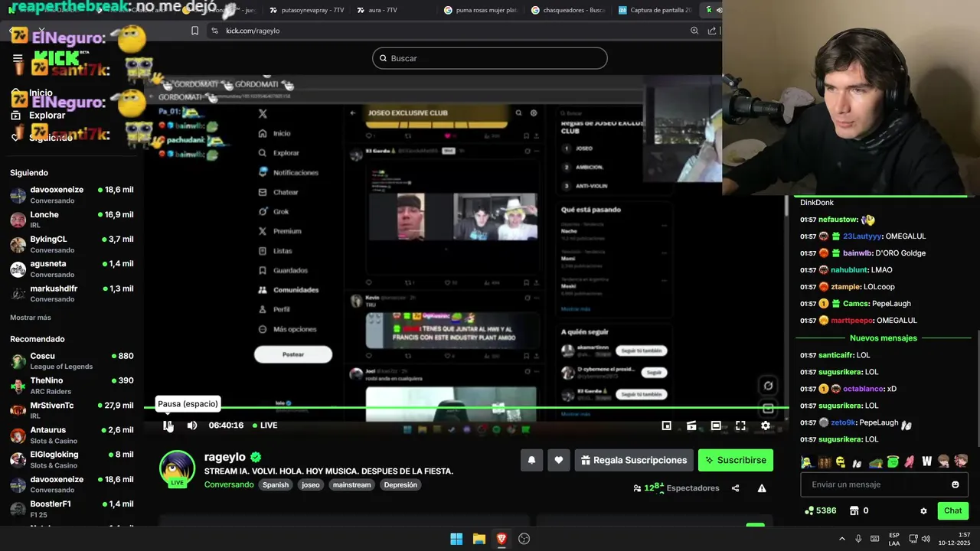Open the hamburger sidebar menu
The width and height of the screenshot is (980, 551).
click(x=18, y=58)
